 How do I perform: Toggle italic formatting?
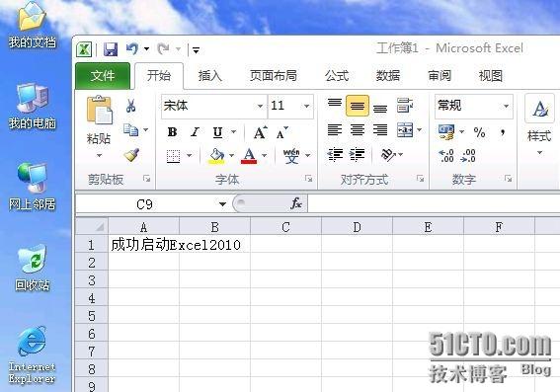195,132
